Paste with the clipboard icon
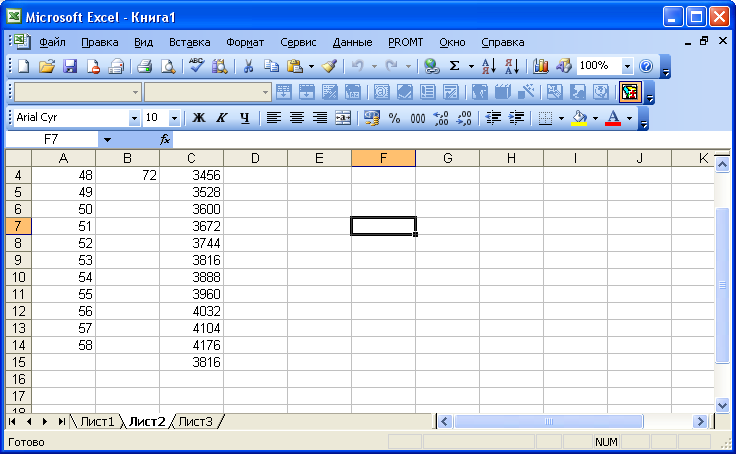 pos(295,66)
